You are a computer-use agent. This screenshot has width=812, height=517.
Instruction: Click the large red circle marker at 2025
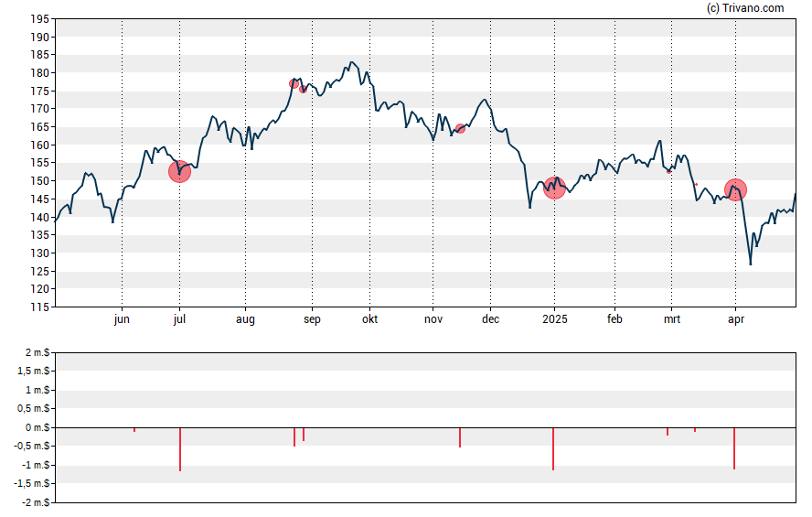[x=554, y=188]
